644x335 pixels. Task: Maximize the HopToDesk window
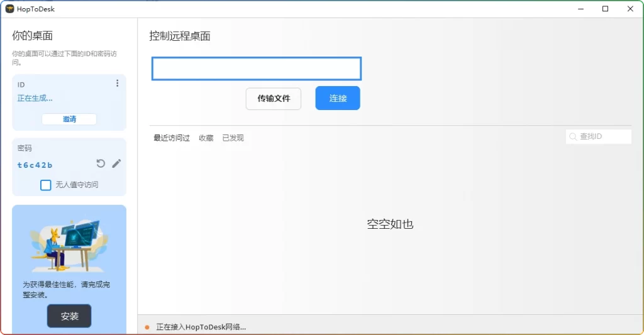(606, 9)
